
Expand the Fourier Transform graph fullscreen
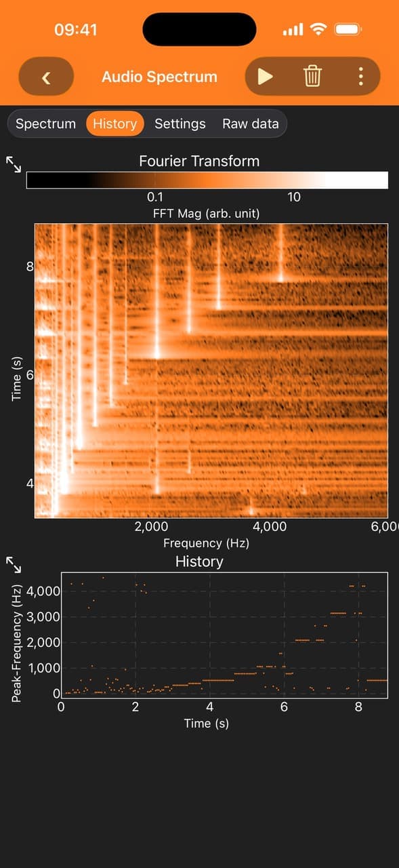(14, 163)
